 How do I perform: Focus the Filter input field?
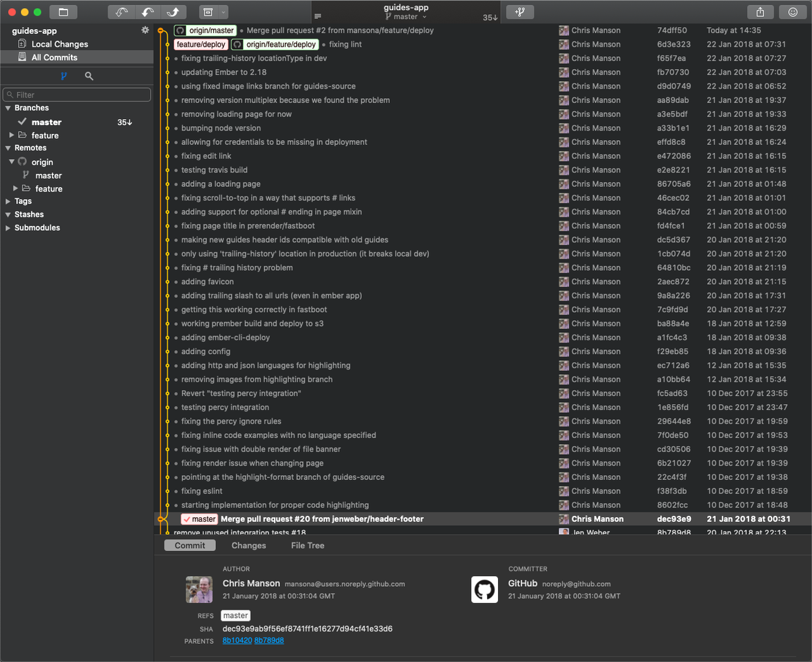(77, 95)
